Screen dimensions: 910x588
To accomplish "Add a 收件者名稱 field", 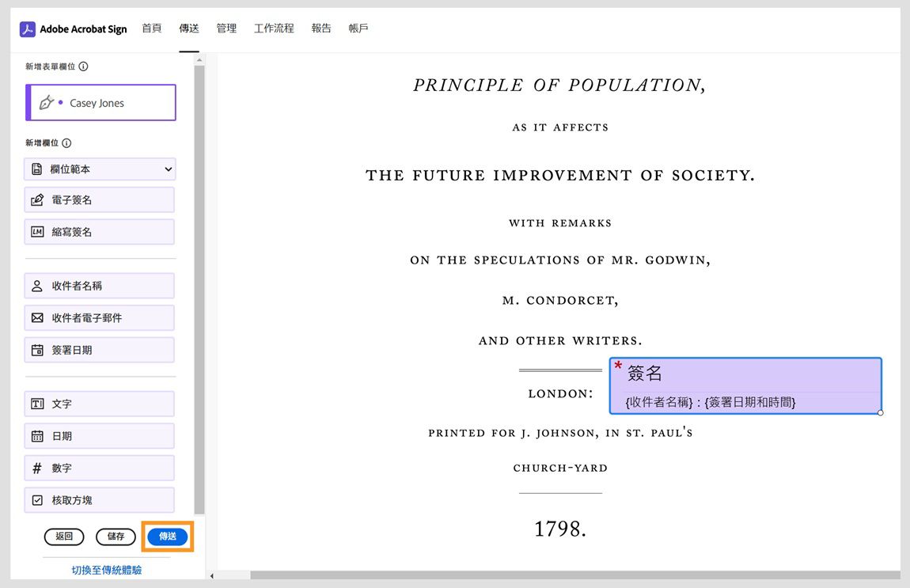I will [x=99, y=286].
